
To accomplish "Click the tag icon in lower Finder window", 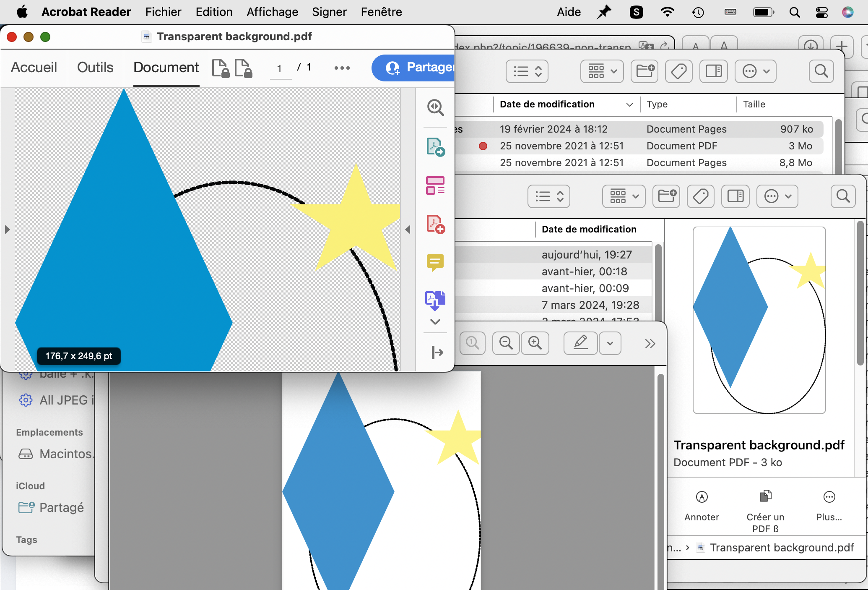I will [700, 196].
